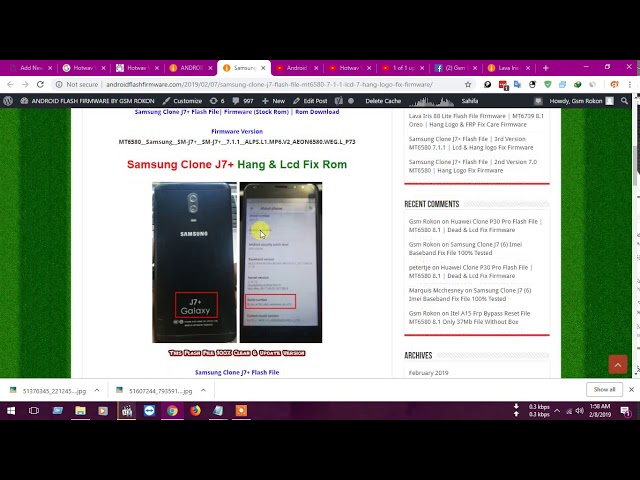The width and height of the screenshot is (640, 480).
Task: Expand options for 51607244_793591 jpg download
Action: [203, 391]
